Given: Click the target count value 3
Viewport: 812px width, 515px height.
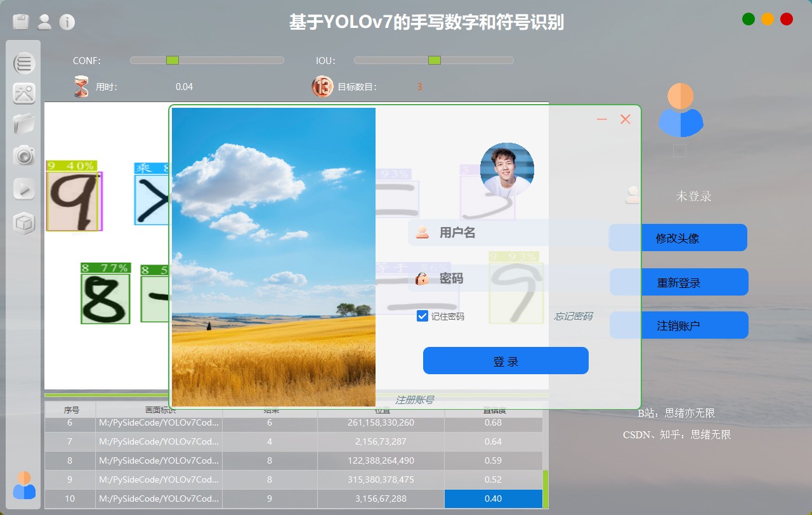Looking at the screenshot, I should 419,87.
